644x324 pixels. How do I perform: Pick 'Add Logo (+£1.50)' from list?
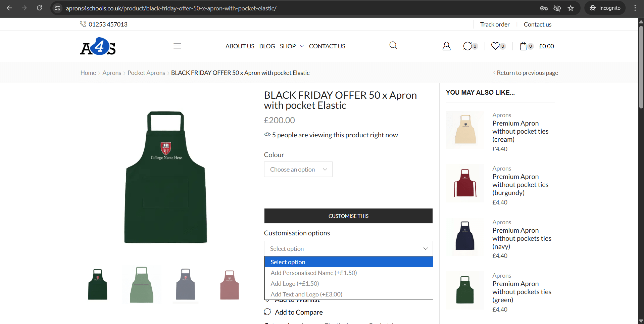pyautogui.click(x=295, y=284)
